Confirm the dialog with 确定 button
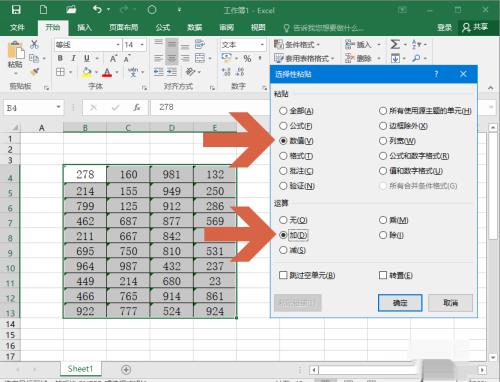500x382 pixels. point(400,303)
